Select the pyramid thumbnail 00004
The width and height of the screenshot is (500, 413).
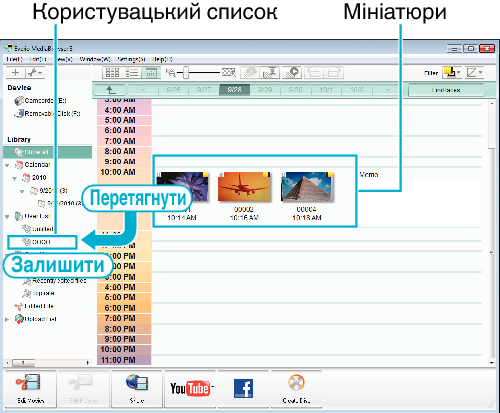click(x=307, y=187)
